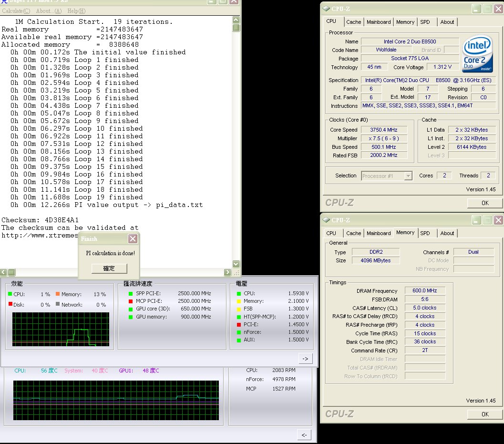The image size is (504, 444).
Task: Click the down arrow of Super PI's vertical scrollbar
Action: pos(236,264)
